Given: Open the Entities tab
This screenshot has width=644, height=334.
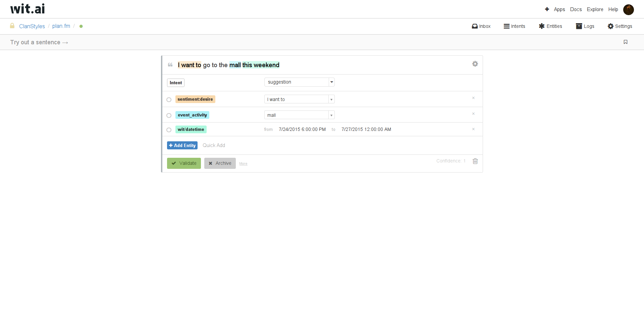Looking at the screenshot, I should 550,26.
